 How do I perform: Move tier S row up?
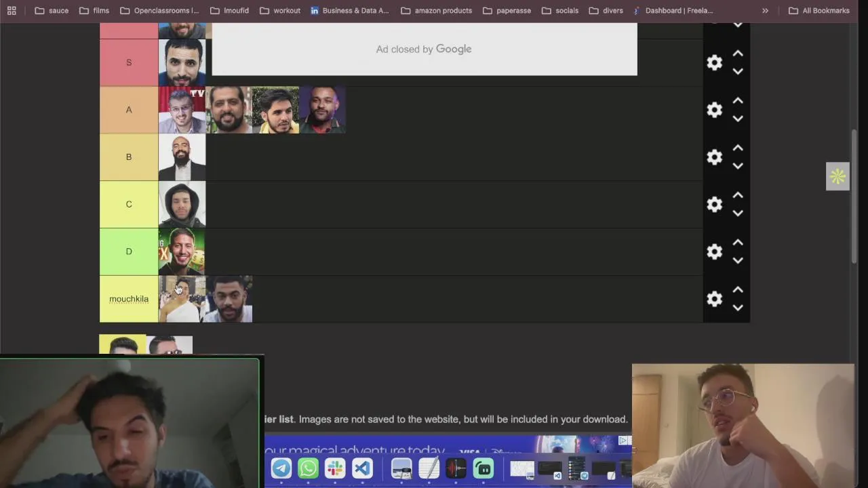tap(738, 54)
